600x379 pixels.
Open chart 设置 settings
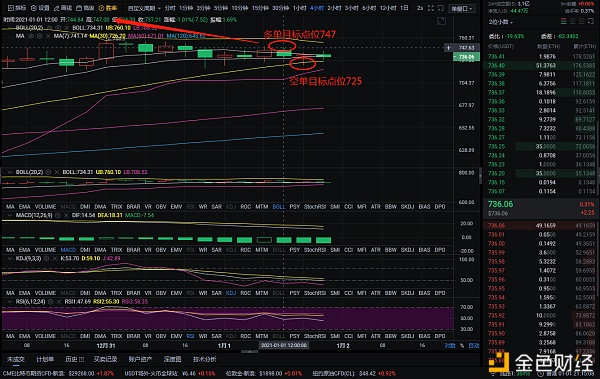tap(40, 8)
